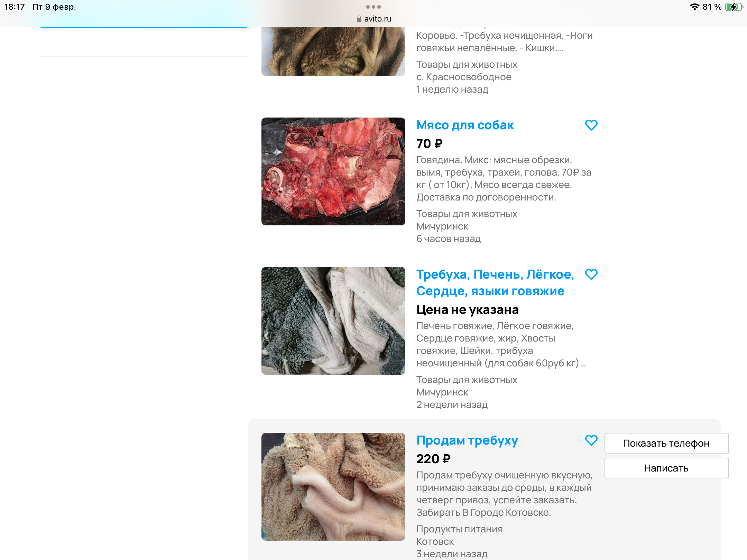Click 'Написать' button
This screenshot has height=560, width=747.
tap(666, 468)
